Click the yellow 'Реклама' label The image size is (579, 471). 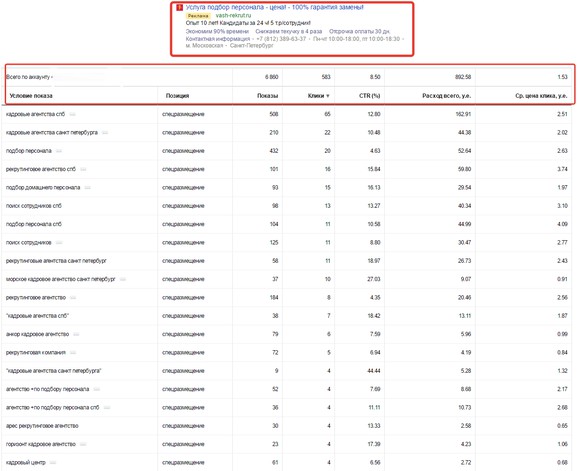coord(198,16)
